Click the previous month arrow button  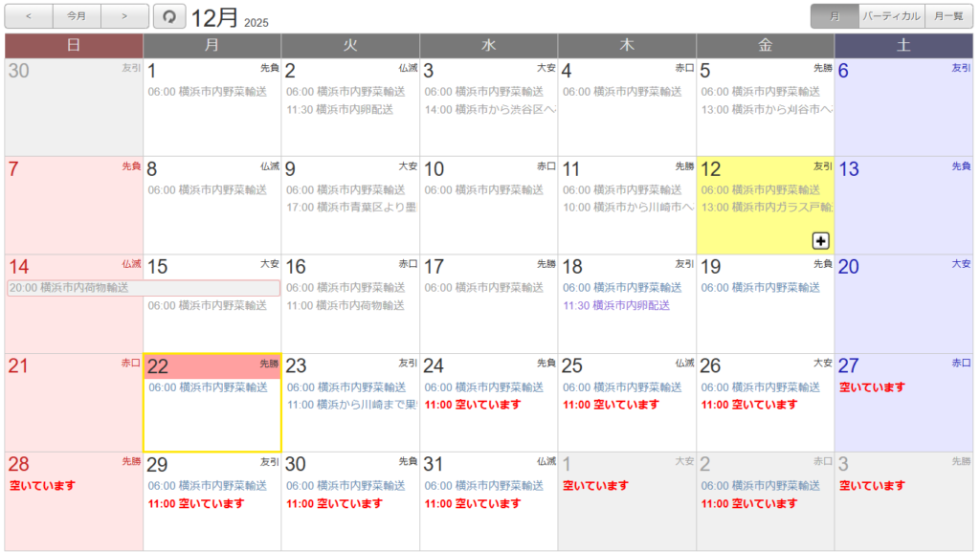[29, 16]
